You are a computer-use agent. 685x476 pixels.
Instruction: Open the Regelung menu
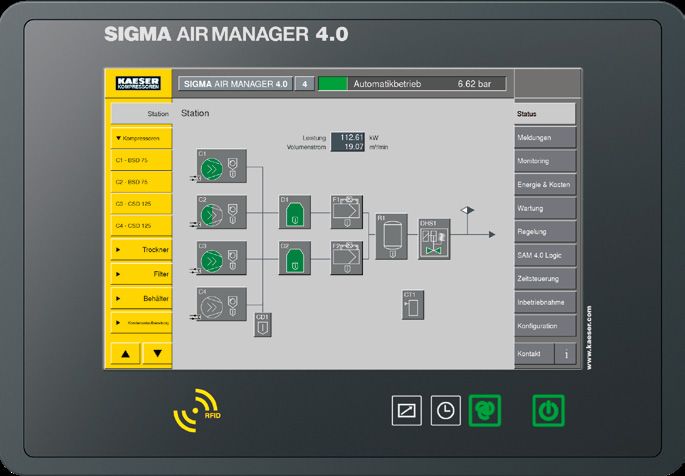[545, 232]
